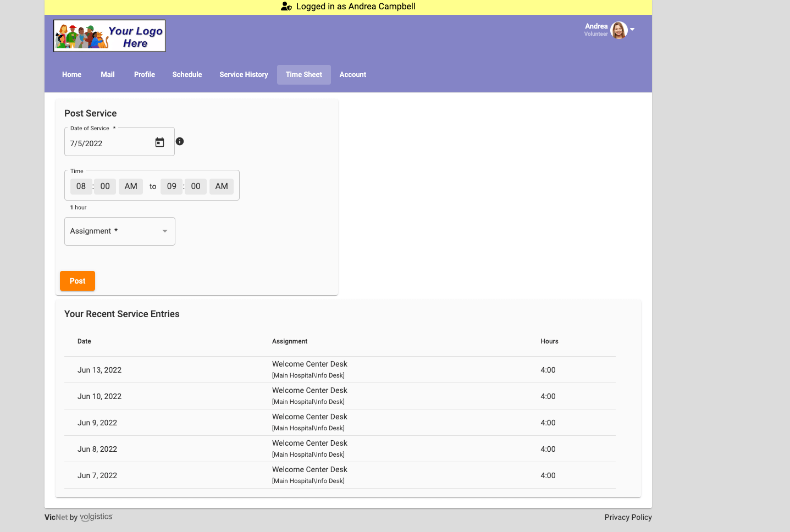Open the Assignment dropdown arrow

point(164,231)
